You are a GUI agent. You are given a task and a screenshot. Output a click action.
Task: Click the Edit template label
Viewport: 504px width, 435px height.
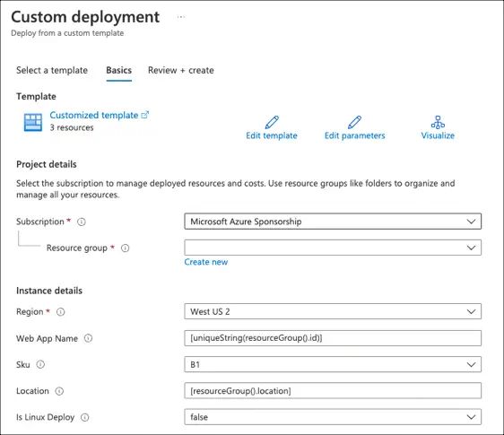click(x=272, y=135)
